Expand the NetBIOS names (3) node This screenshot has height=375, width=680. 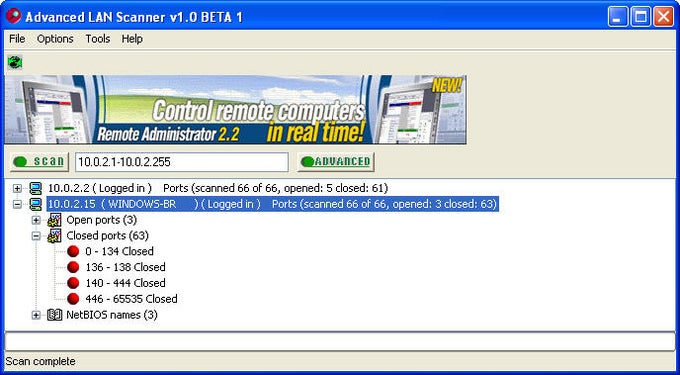click(36, 315)
